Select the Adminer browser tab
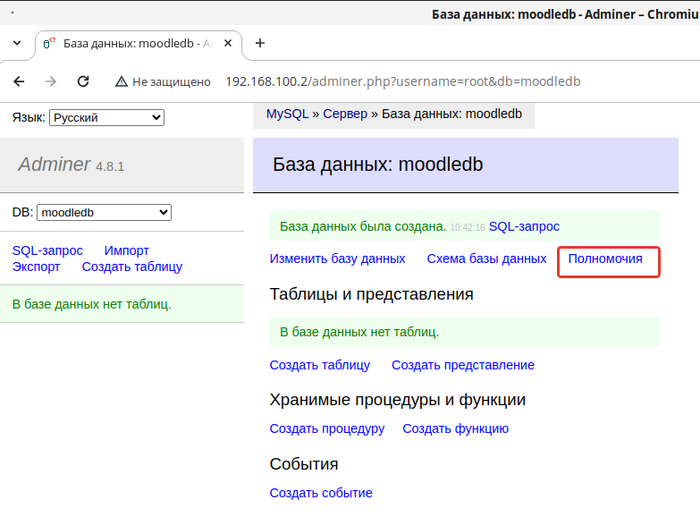Screen dimensions: 700x517 pyautogui.click(x=138, y=43)
